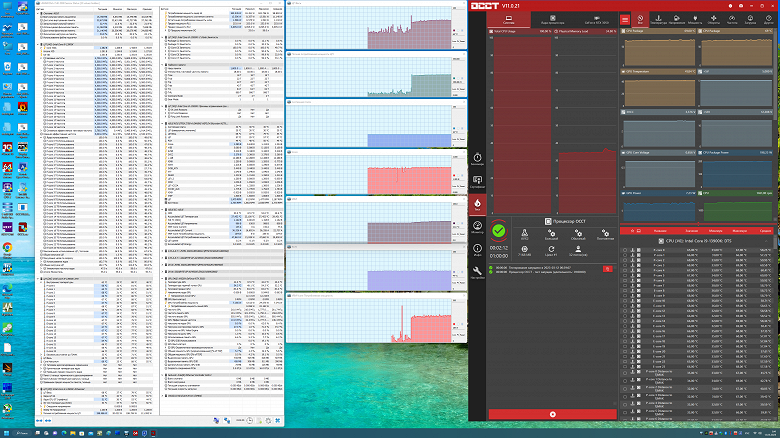Expand the last collapsed HWiNFO sensor group
This screenshot has height=438, width=780.
(x=163, y=396)
